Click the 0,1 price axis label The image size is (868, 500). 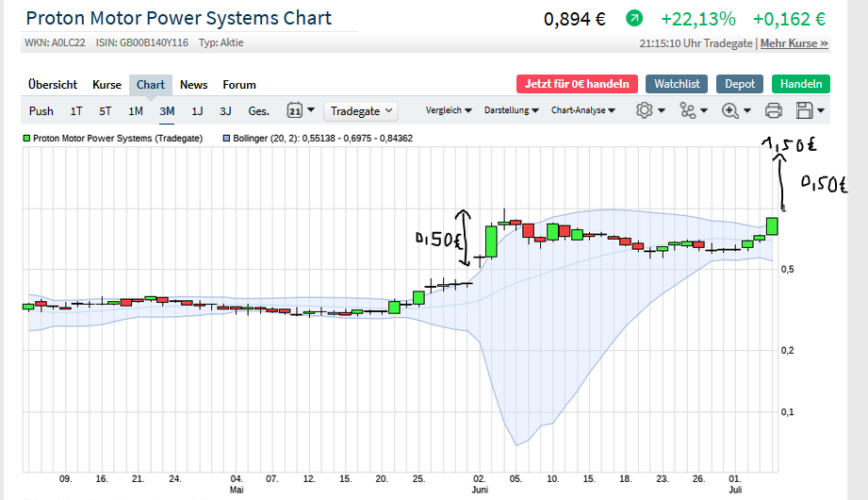[787, 412]
